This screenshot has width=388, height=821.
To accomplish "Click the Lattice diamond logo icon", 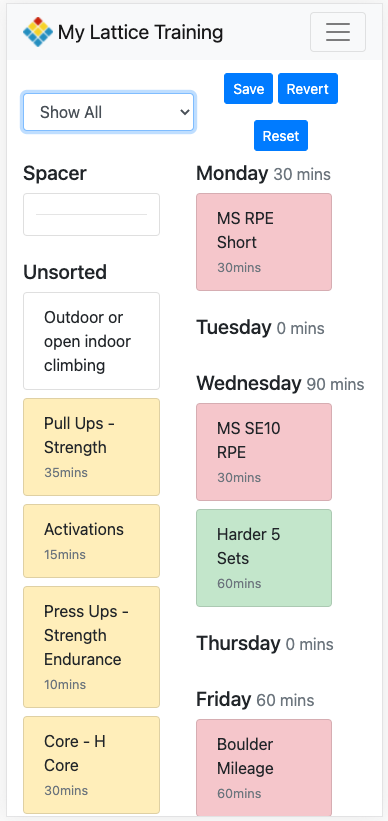I will pyautogui.click(x=38, y=32).
